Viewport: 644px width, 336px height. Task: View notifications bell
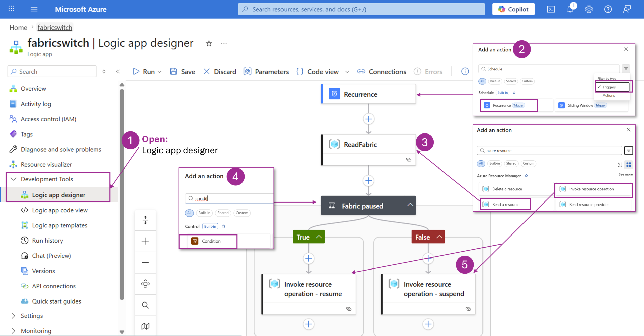570,9
